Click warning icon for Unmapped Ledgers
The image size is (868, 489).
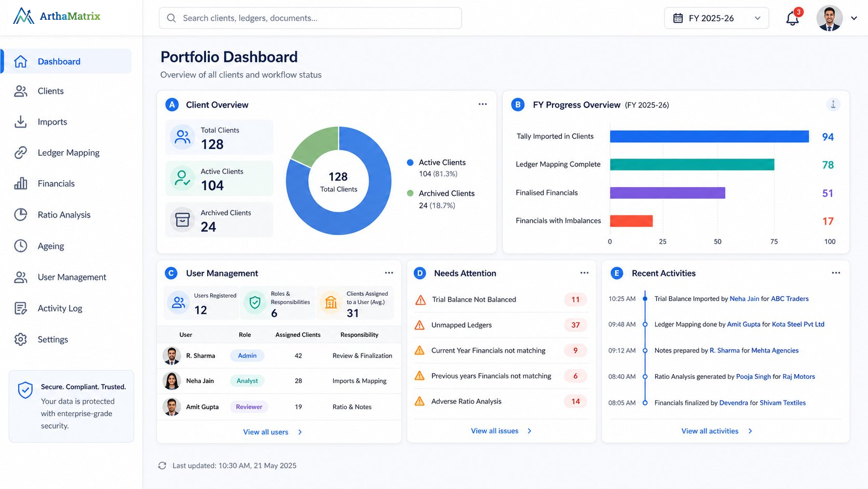[x=420, y=325]
